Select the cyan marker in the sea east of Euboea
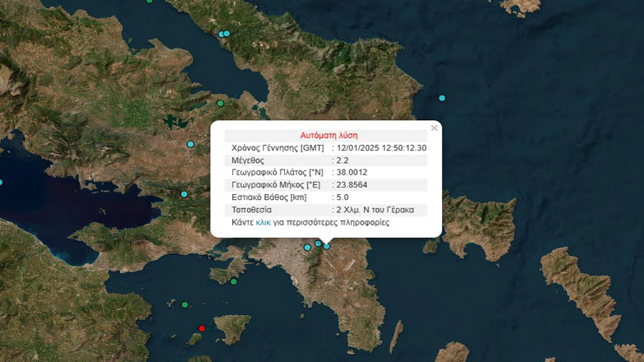This screenshot has height=362, width=644. (442, 98)
